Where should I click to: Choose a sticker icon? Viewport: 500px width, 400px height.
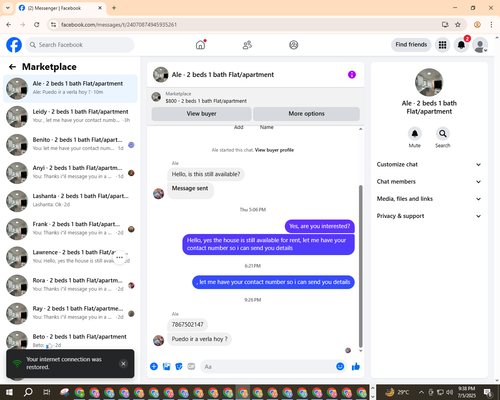tap(179, 367)
